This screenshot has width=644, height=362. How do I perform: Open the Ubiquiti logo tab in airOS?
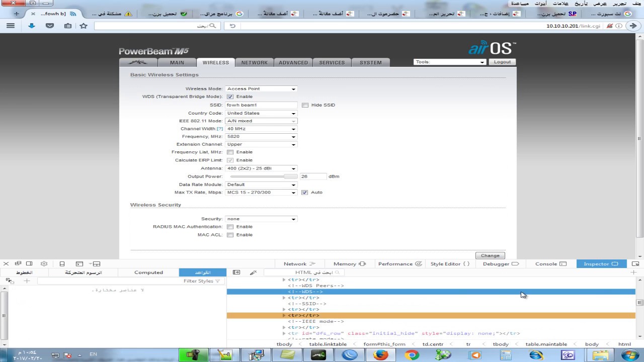coord(138,62)
